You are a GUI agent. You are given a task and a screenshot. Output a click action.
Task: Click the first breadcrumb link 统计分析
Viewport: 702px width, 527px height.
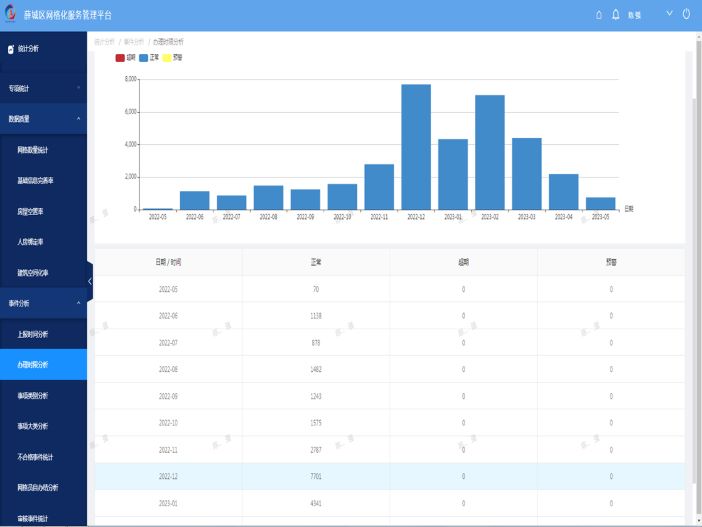click(x=104, y=42)
